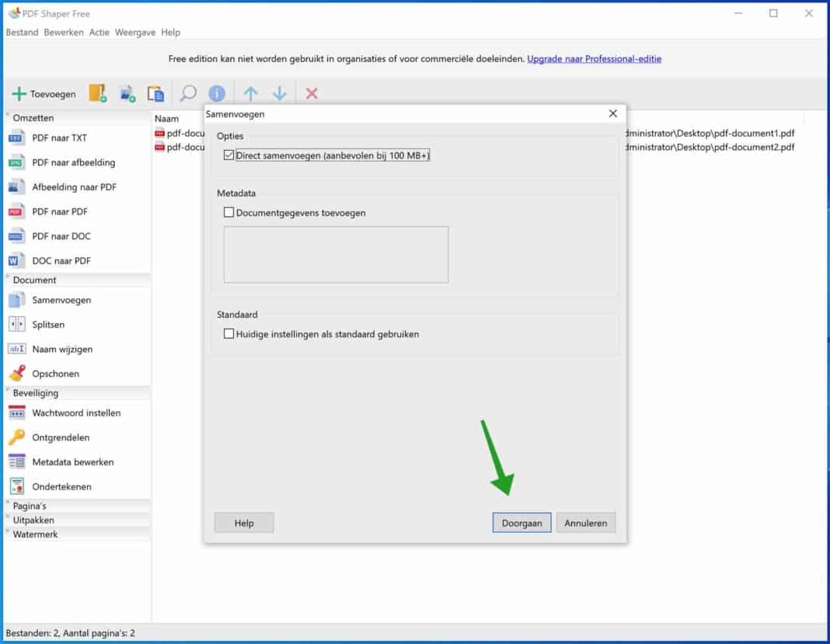Click the status bar Bestanden count text
The width and height of the screenshot is (830, 644).
pyautogui.click(x=71, y=633)
